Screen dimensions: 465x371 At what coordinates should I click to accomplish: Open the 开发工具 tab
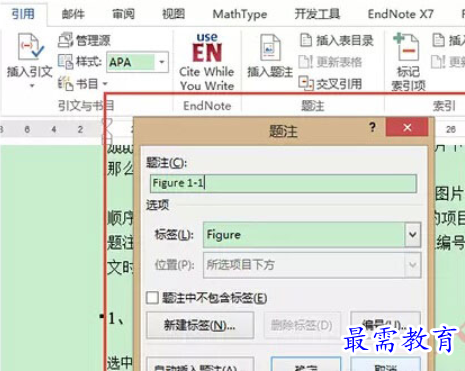317,14
